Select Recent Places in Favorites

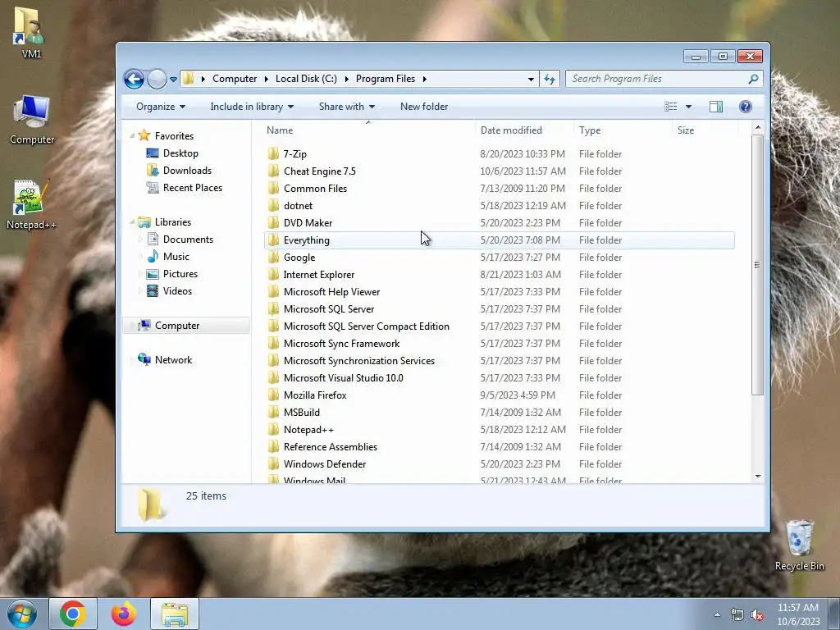click(x=192, y=188)
